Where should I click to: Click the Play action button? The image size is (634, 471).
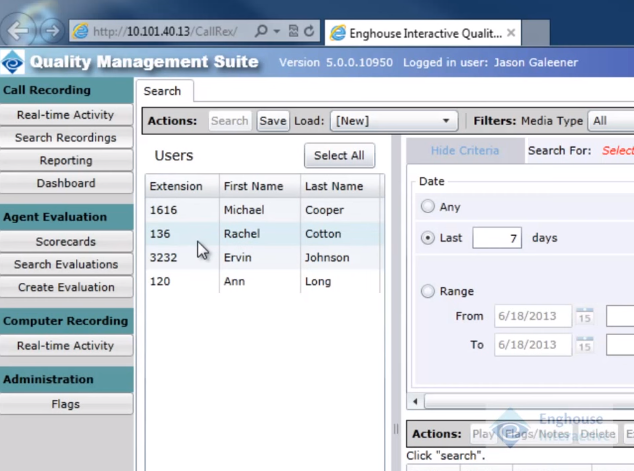483,434
